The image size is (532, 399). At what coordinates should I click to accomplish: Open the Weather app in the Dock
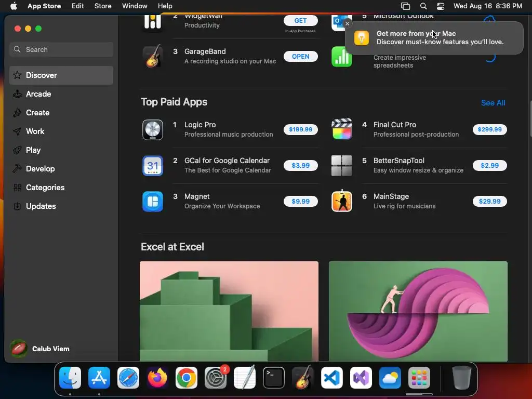[390, 378]
